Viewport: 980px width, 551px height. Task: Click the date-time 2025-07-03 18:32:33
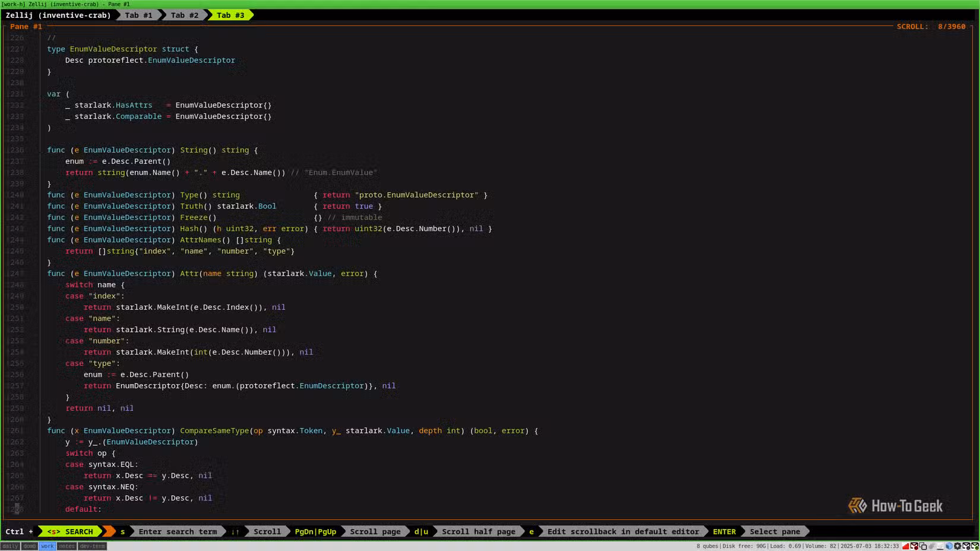point(870,546)
